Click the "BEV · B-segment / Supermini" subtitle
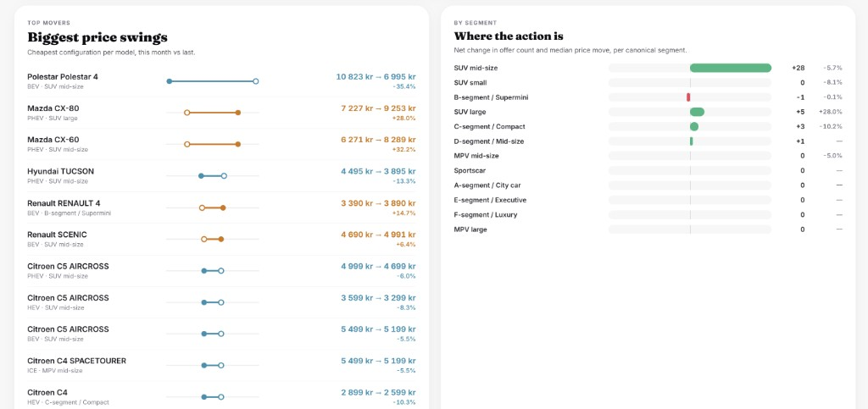The image size is (868, 409). coord(70,213)
